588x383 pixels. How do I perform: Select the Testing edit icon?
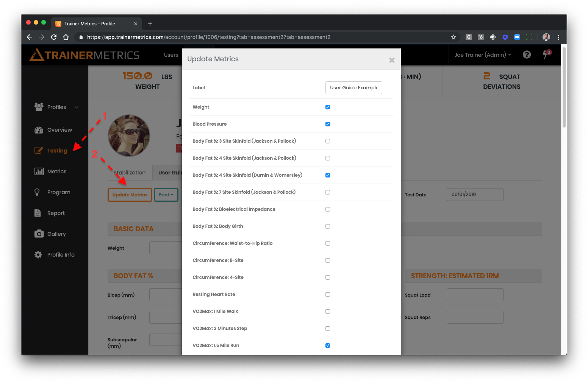click(39, 150)
